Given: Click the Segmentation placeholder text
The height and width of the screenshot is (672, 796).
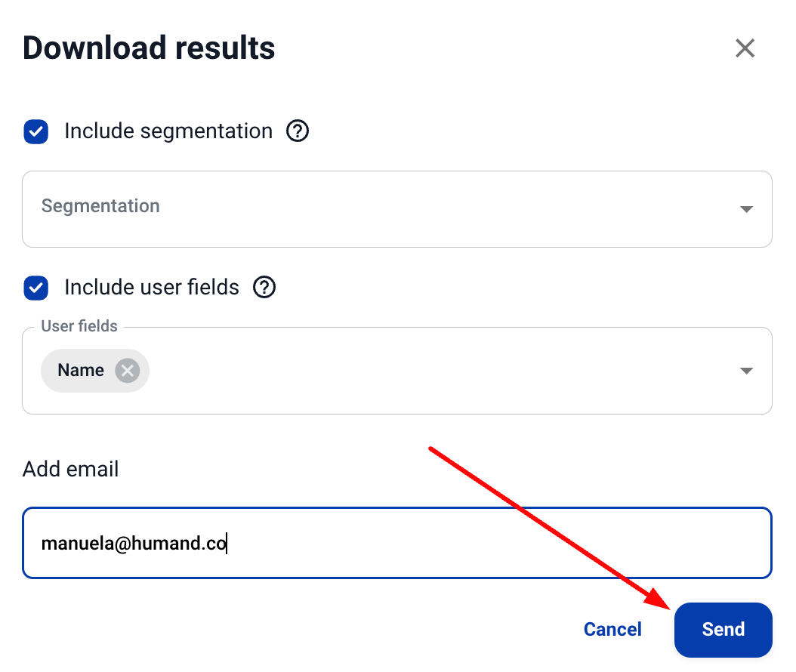Looking at the screenshot, I should pyautogui.click(x=100, y=206).
